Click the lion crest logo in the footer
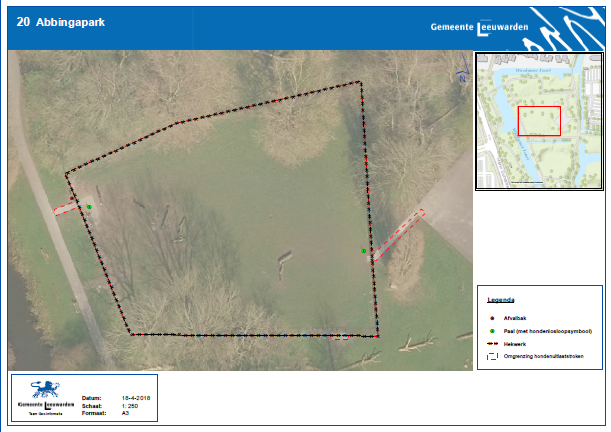Image resolution: width=611 pixels, height=432 pixels. 43,389
